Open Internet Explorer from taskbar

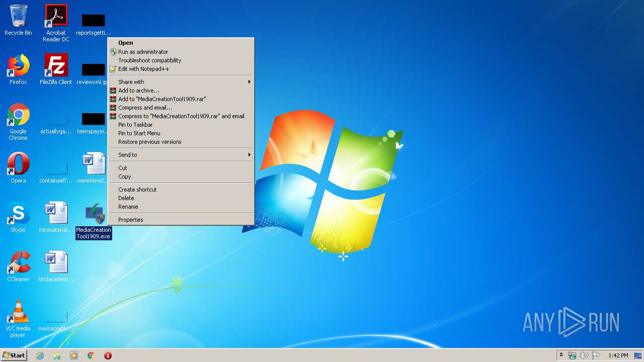pos(40,355)
